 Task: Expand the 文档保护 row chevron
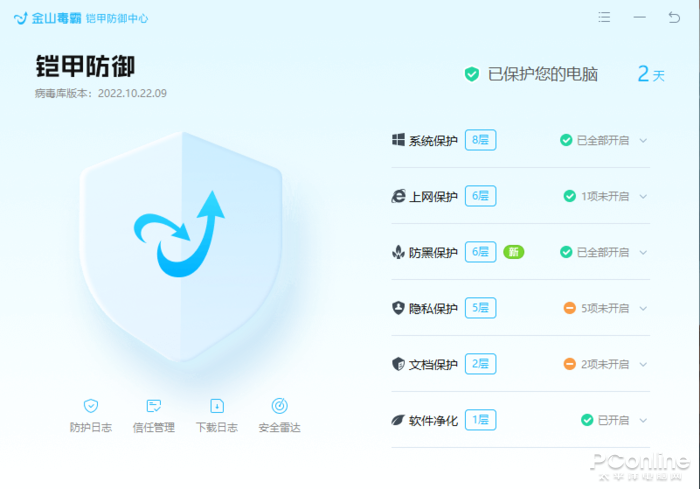coord(643,364)
